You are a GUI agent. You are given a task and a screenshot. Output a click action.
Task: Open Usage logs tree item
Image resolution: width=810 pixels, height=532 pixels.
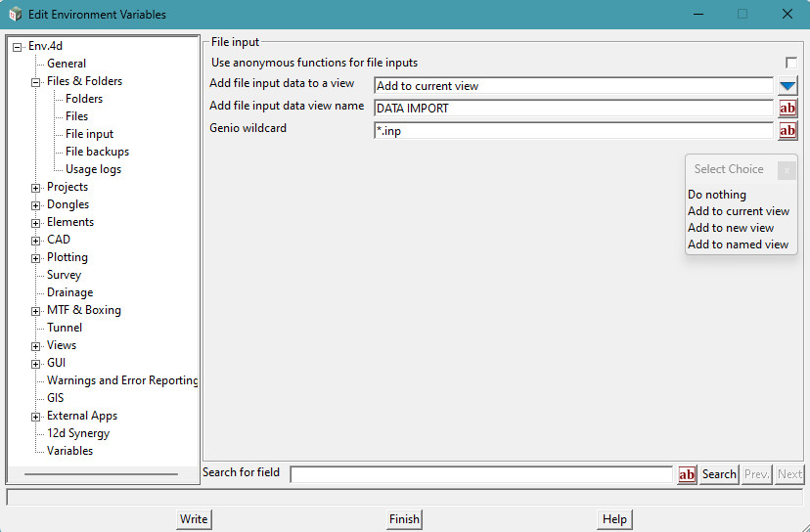[93, 169]
